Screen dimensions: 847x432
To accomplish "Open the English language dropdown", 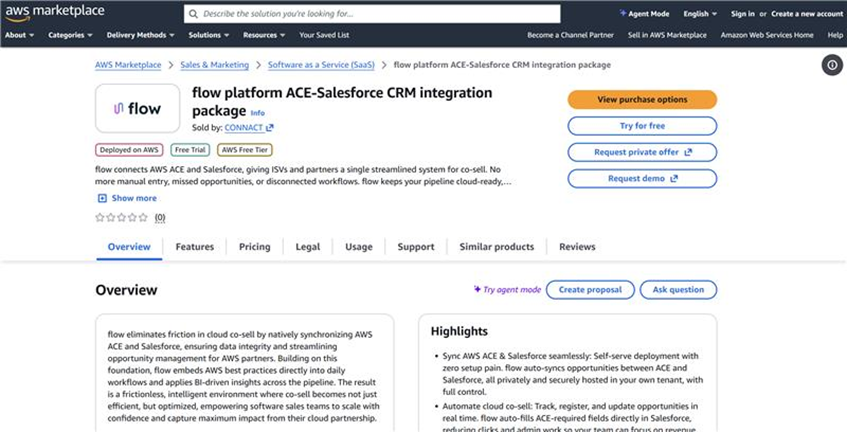I will point(700,14).
